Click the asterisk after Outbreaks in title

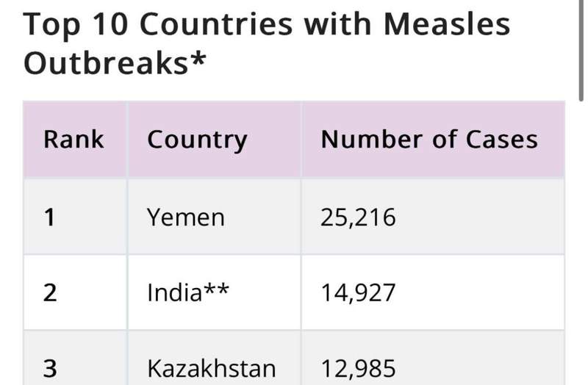click(x=198, y=60)
